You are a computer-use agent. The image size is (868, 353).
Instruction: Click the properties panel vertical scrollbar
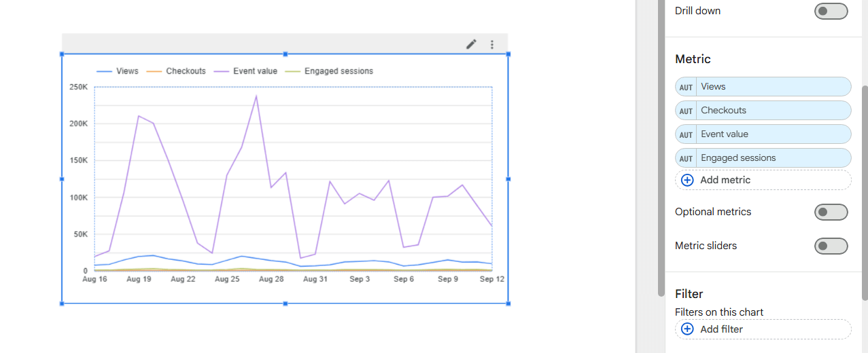coord(865,193)
